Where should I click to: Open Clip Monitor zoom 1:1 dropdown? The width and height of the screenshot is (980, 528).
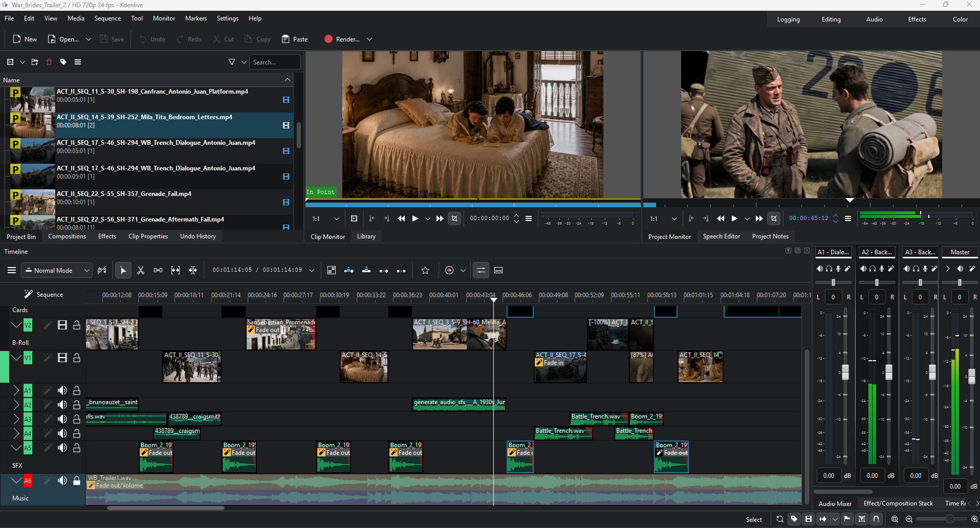coord(326,218)
